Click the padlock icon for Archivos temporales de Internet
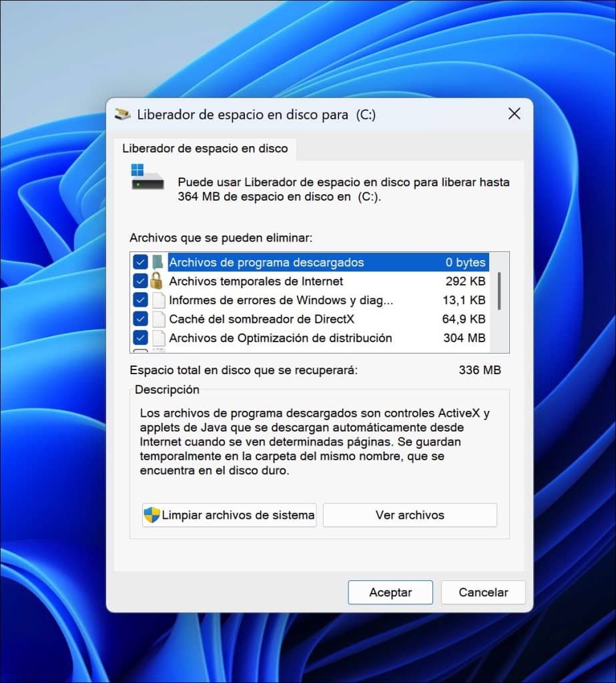The width and height of the screenshot is (616, 683). tap(157, 281)
